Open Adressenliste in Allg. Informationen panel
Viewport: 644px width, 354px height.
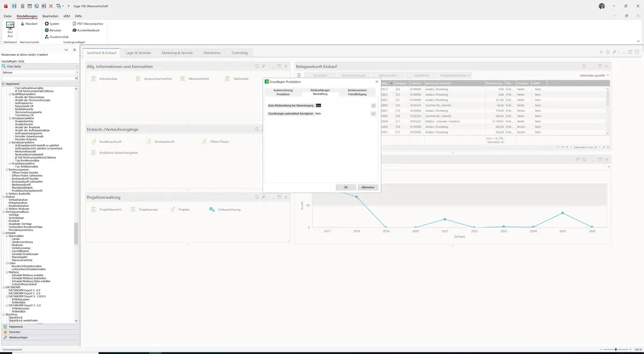click(x=105, y=79)
